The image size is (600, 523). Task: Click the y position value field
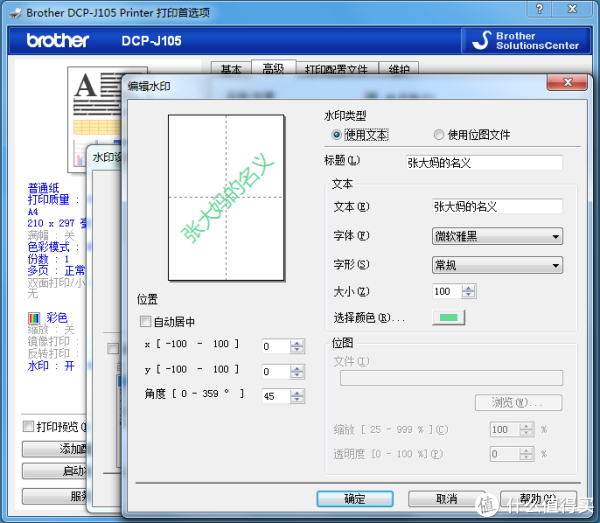tap(276, 371)
